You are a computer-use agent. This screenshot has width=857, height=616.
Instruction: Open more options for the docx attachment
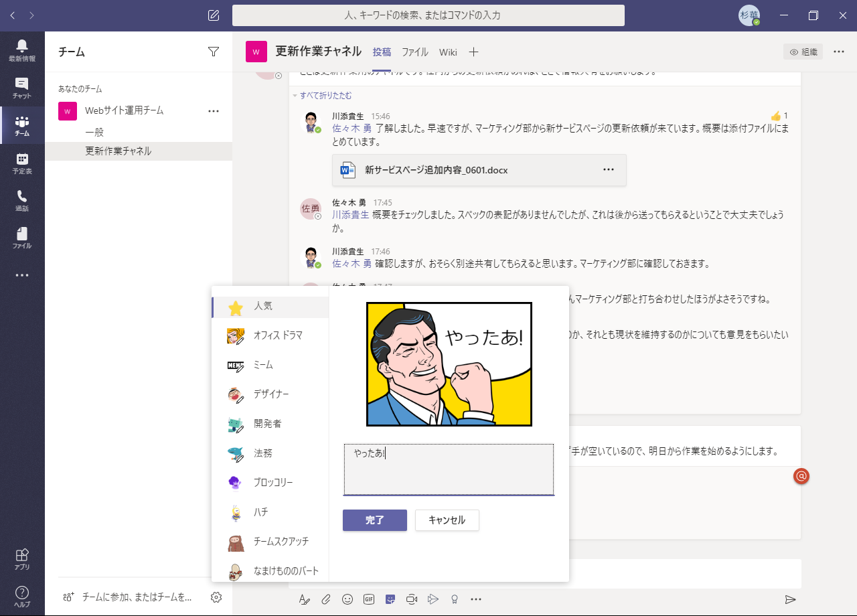pyautogui.click(x=609, y=170)
